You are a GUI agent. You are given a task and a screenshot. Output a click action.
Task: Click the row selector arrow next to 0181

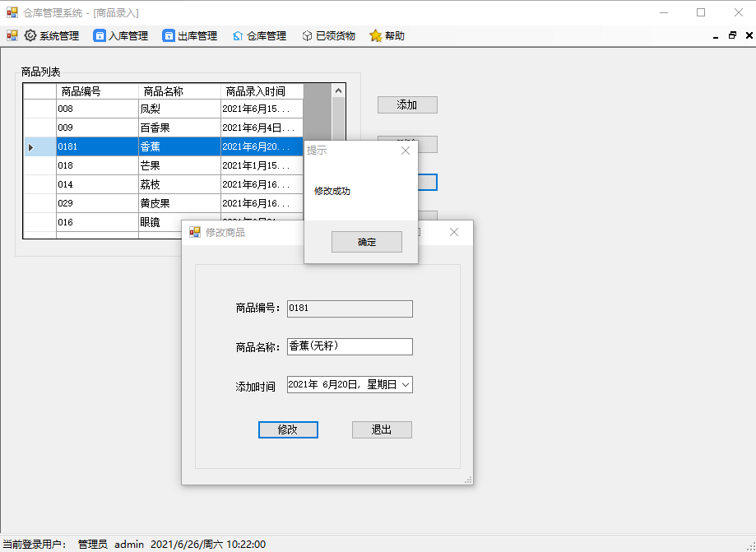pyautogui.click(x=30, y=146)
